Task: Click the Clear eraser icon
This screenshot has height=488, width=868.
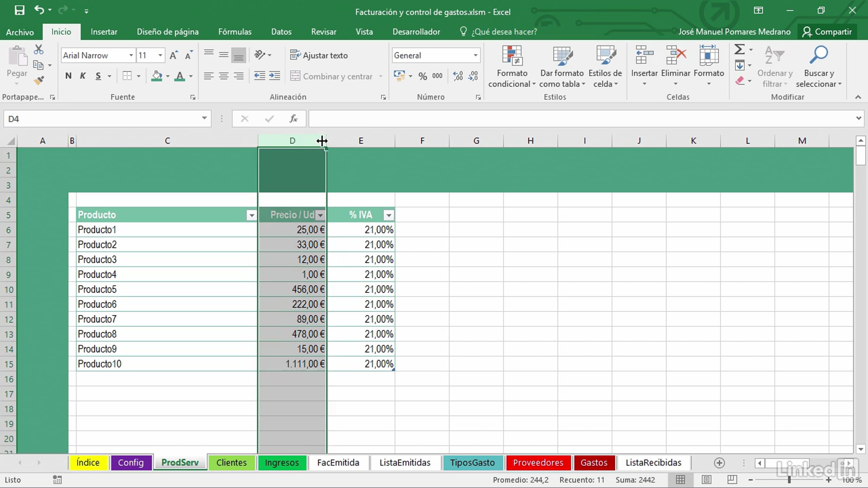Action: pos(740,81)
